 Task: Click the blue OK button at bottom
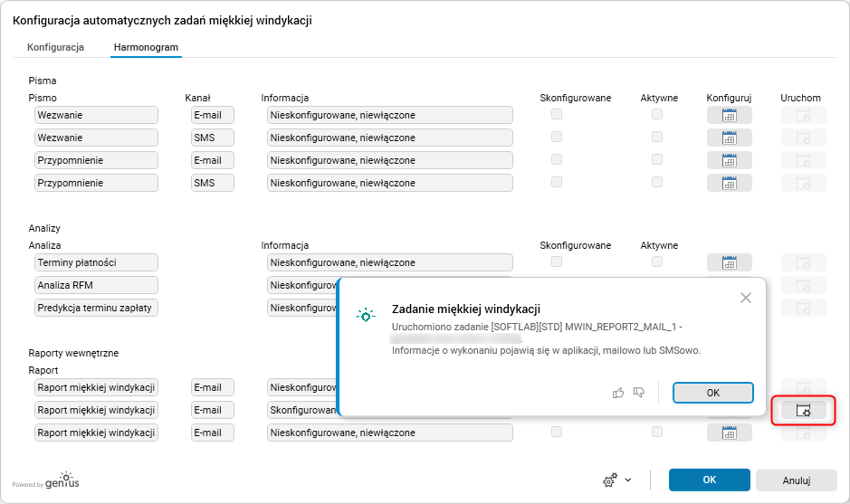(709, 480)
